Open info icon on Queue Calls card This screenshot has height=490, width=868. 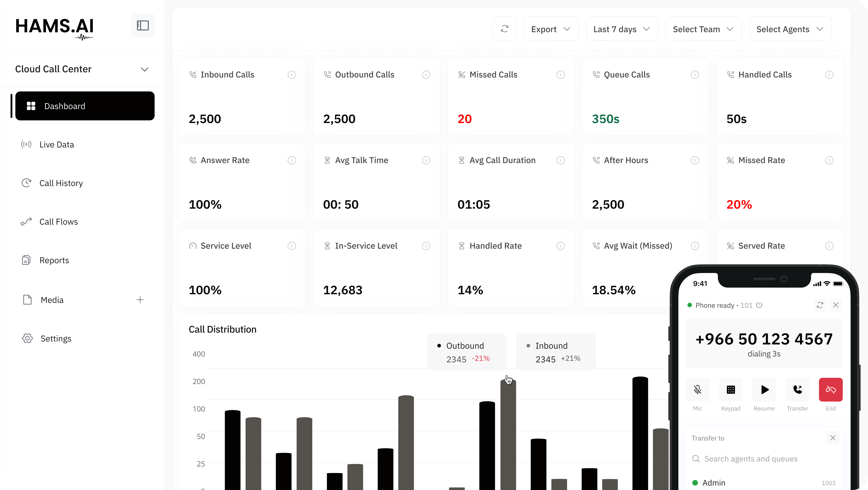695,75
